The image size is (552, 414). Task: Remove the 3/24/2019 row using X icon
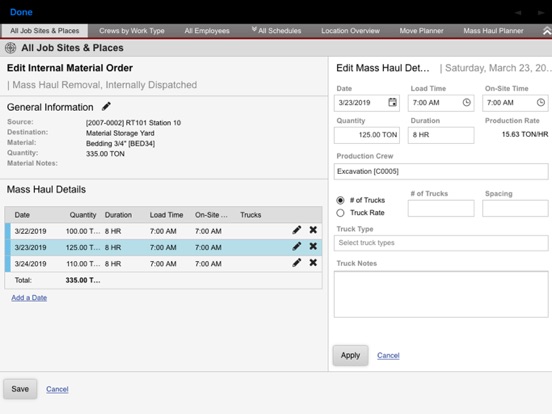pos(313,263)
